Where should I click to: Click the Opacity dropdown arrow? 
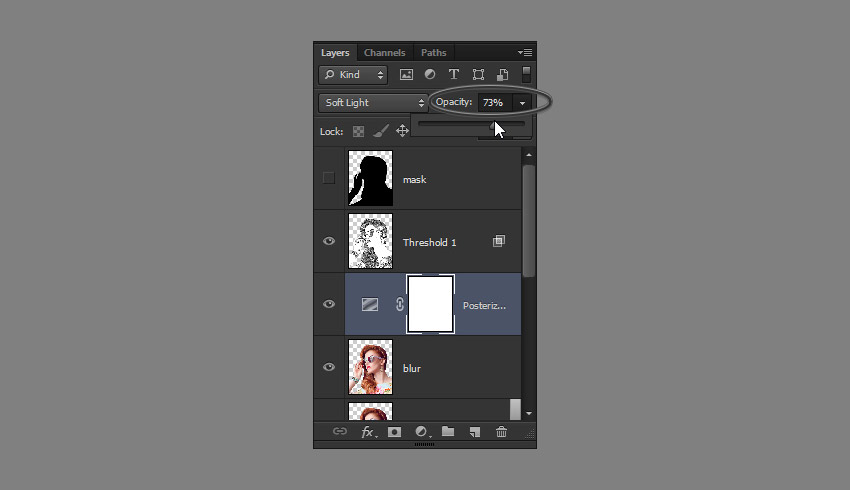(522, 102)
